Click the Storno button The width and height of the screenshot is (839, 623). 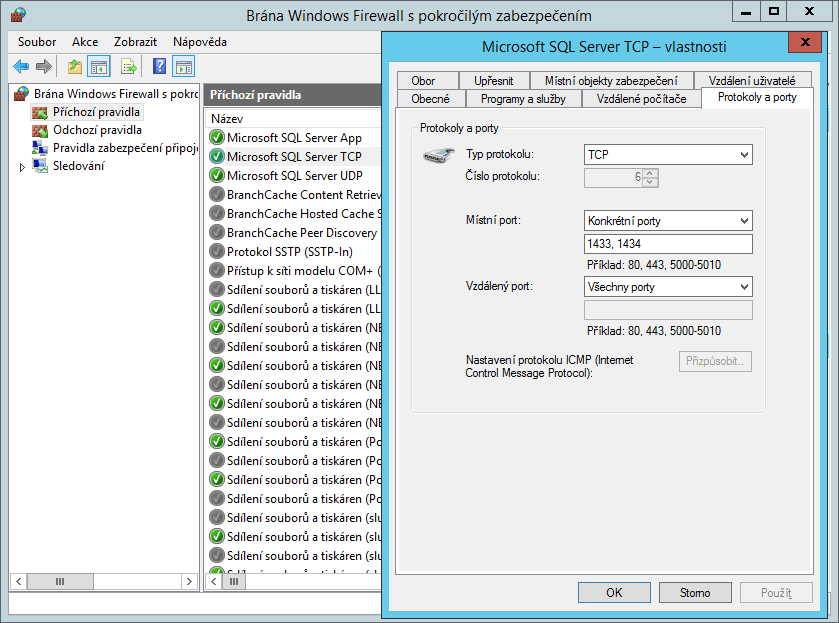click(x=695, y=592)
